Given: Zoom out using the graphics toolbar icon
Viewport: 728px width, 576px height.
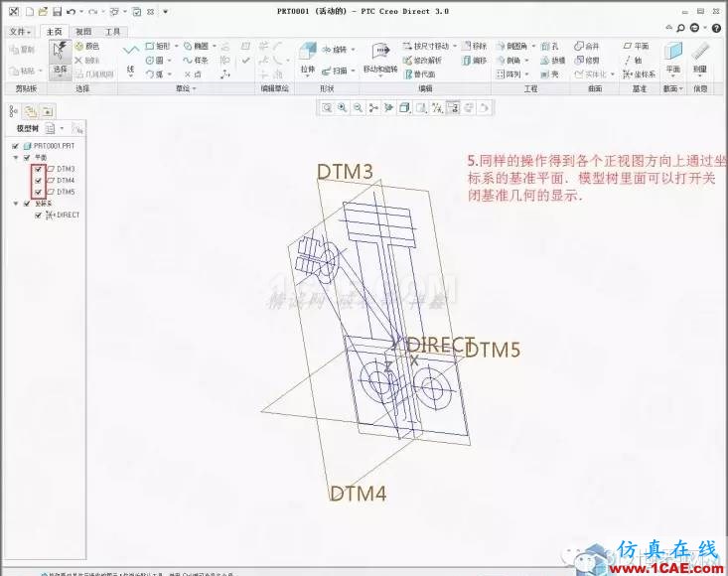Looking at the screenshot, I should (358, 107).
